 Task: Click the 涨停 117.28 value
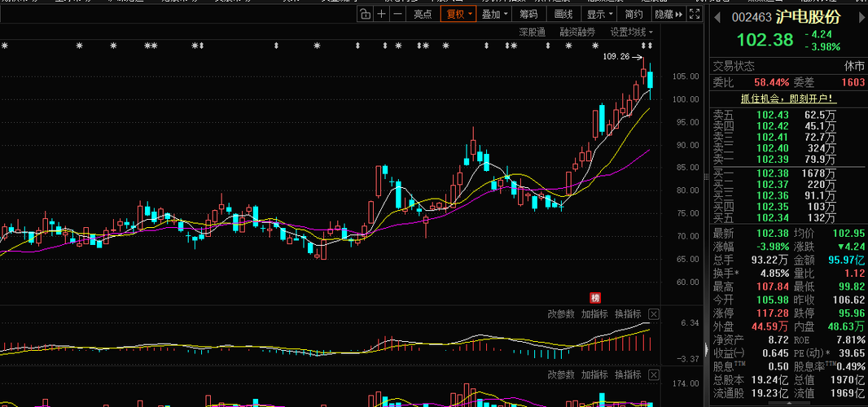[x=774, y=313]
